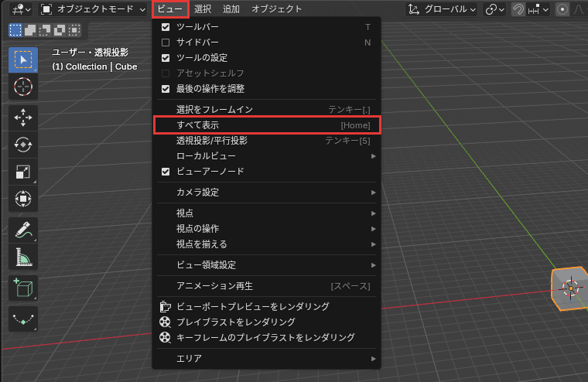Set selection mode to intersect
Screen dimensions: 588x382
74,30
